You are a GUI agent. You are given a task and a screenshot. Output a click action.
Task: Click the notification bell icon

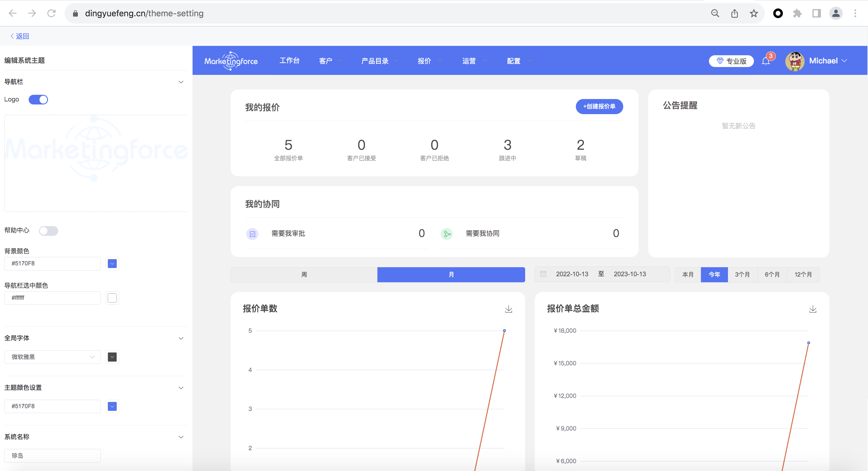point(766,61)
